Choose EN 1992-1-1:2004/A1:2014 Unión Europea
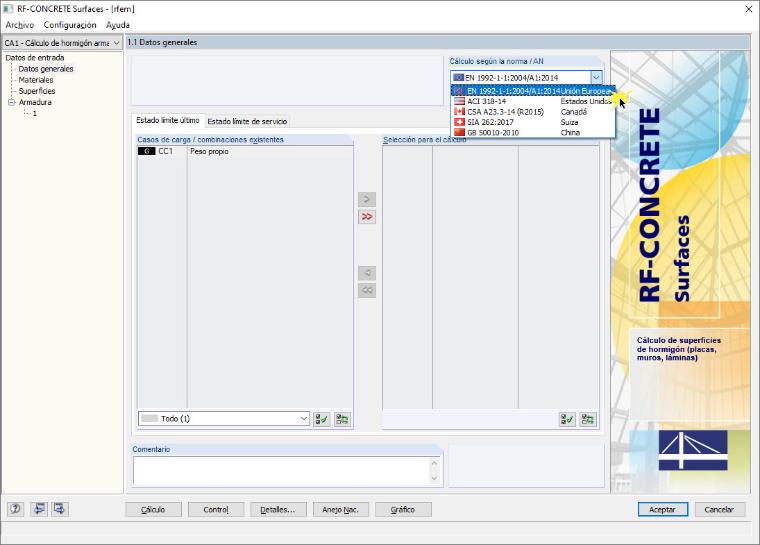760x545 pixels. (x=533, y=91)
